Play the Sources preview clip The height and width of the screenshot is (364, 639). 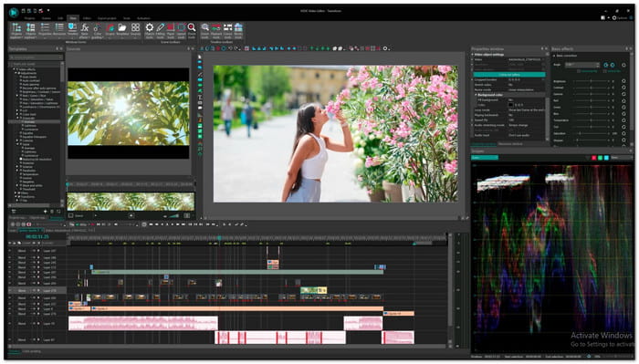(96, 216)
